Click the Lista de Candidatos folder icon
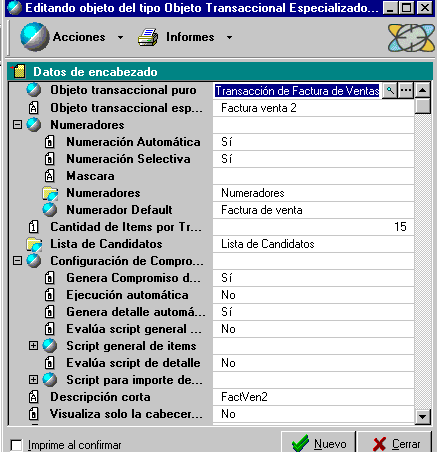 pos(34,244)
